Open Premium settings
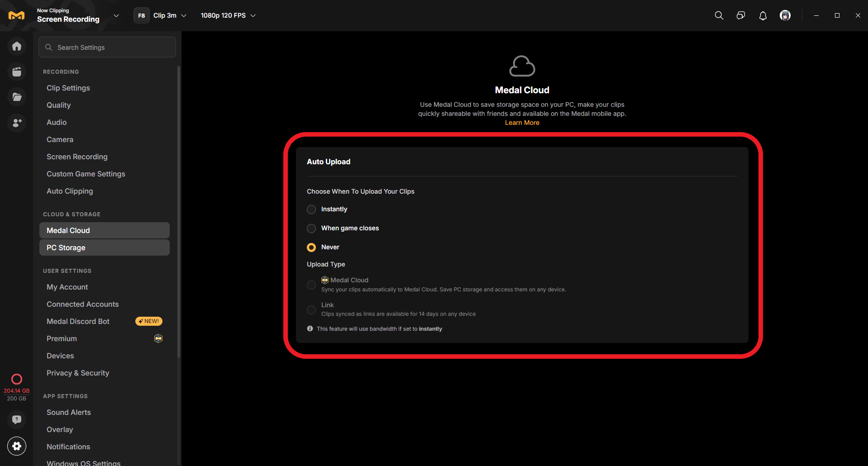 point(105,339)
